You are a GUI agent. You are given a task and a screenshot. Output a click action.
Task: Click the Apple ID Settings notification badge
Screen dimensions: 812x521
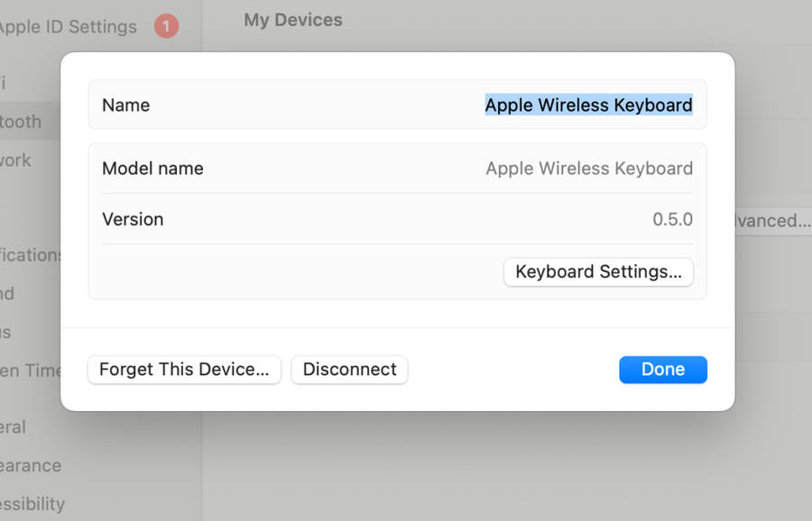[166, 26]
